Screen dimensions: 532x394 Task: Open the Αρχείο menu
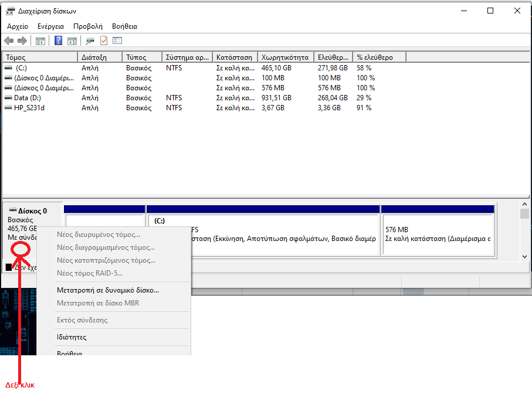tap(18, 26)
